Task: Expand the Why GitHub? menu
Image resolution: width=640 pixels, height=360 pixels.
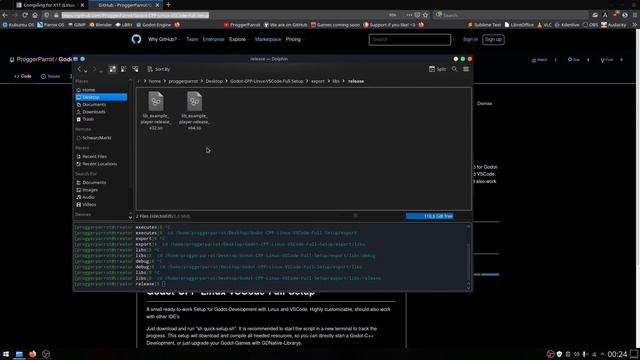Action: click(164, 40)
